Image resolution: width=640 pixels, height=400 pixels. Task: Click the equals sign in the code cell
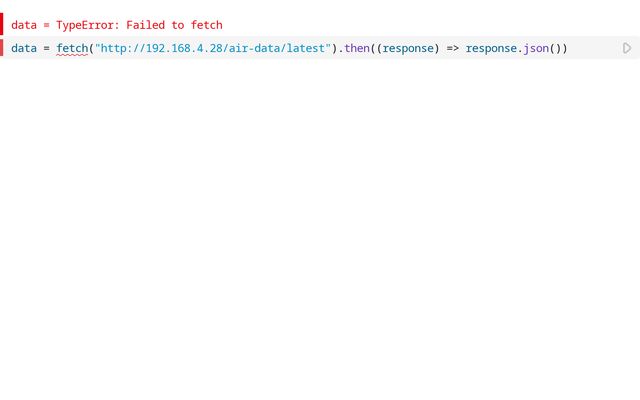click(x=46, y=49)
